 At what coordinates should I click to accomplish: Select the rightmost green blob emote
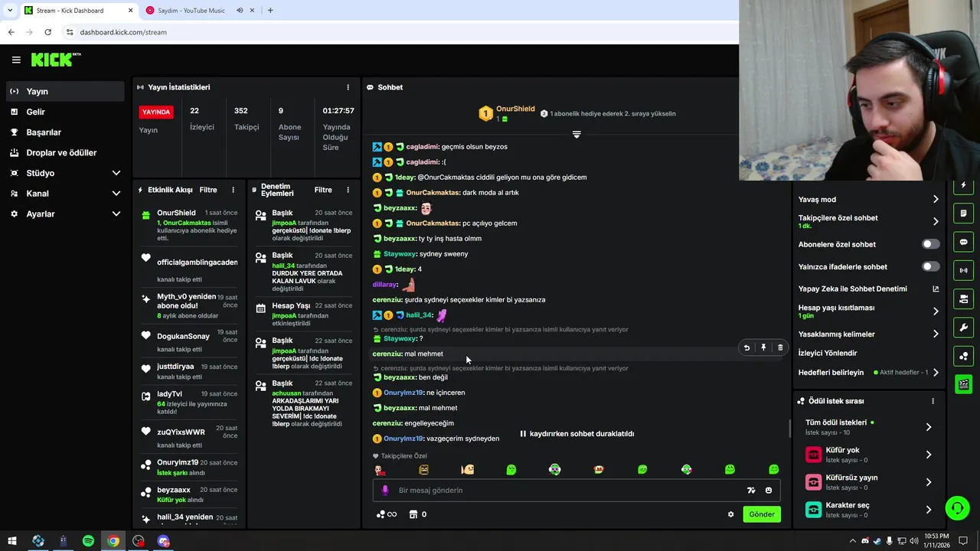coord(773,470)
